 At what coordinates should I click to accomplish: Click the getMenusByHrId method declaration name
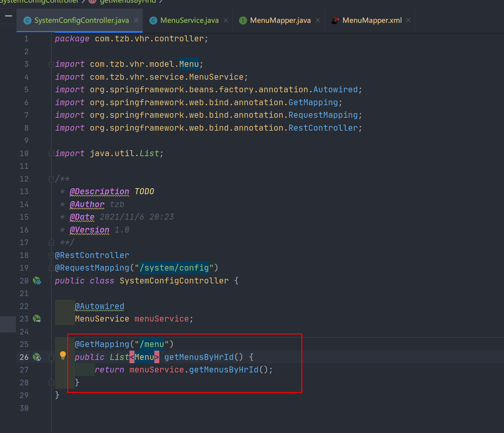pyautogui.click(x=199, y=357)
